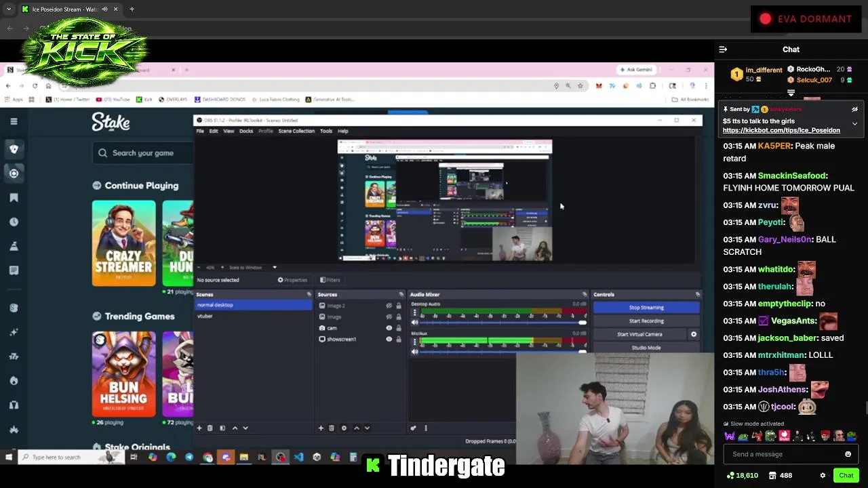Open Scene Collection menu in OBS

[x=296, y=131]
